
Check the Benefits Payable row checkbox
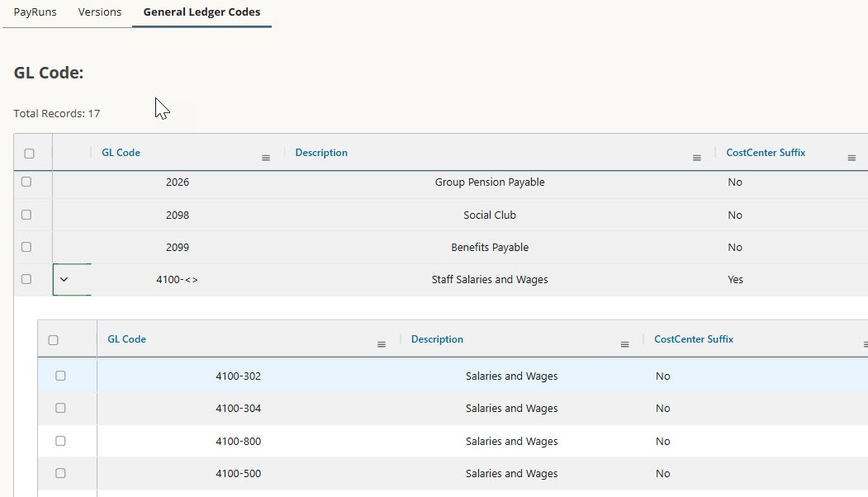tap(26, 247)
